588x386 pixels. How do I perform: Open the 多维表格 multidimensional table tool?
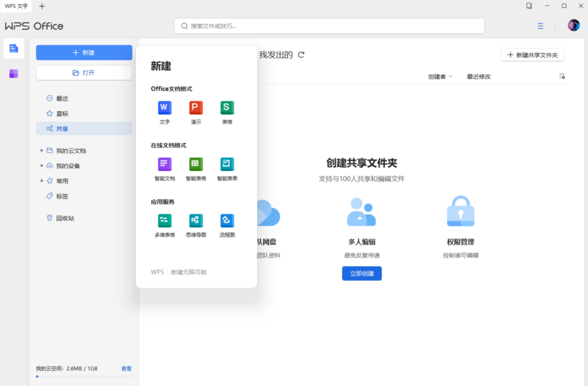tap(165, 220)
